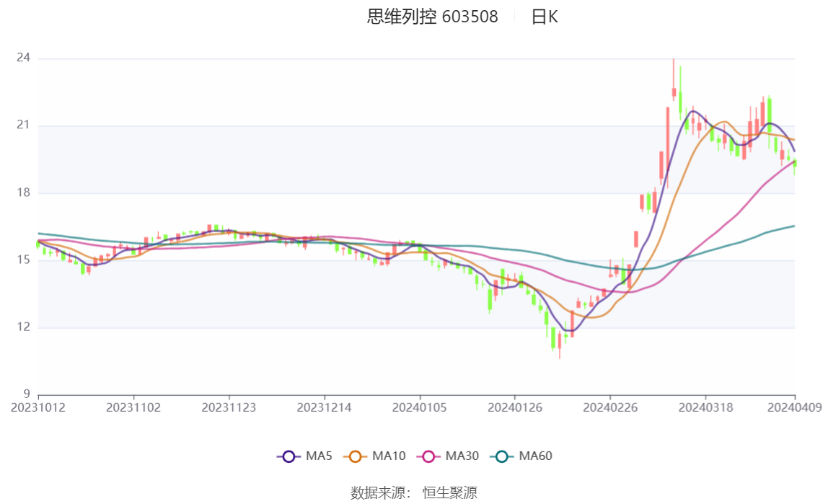Viewport: 828px width, 504px height.
Task: Click the tallest candlestick peaking at 24
Action: [674, 80]
